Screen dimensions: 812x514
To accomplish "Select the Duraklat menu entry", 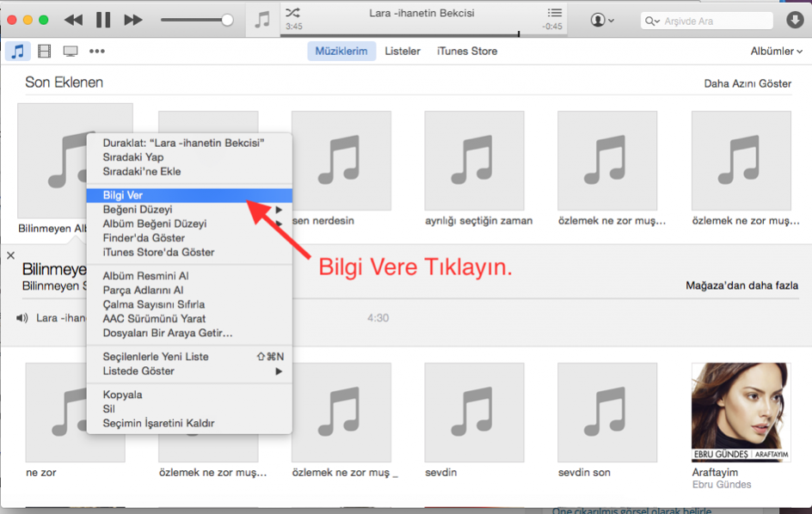I will (x=189, y=143).
